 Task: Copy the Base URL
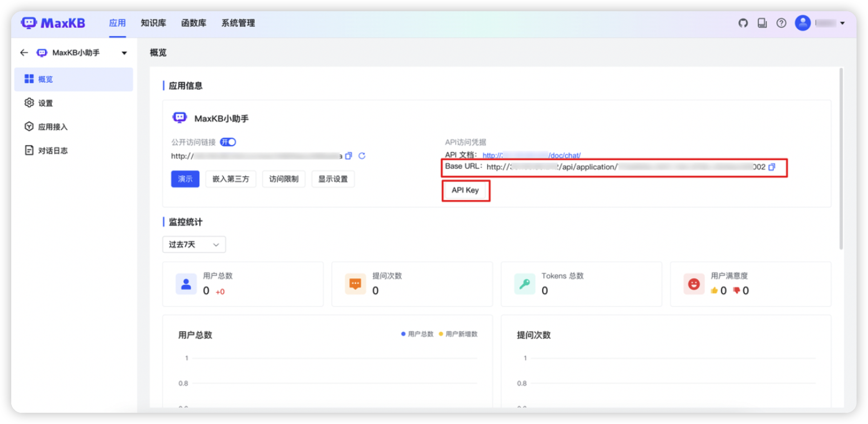pyautogui.click(x=772, y=167)
